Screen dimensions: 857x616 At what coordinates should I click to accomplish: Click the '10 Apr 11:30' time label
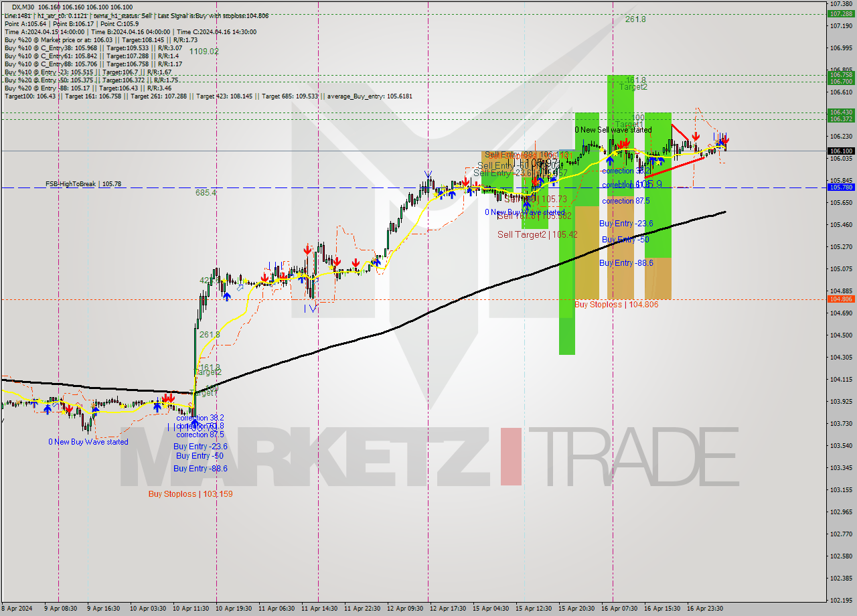point(191,609)
